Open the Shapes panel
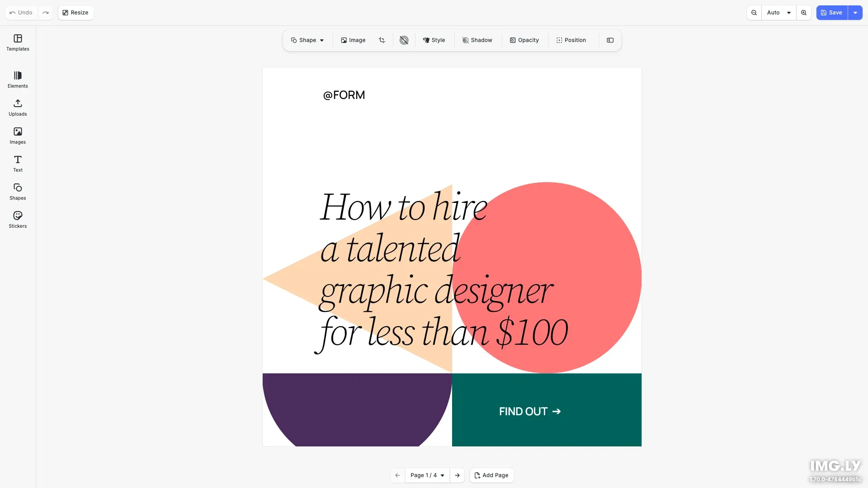Viewport: 868px width, 488px height. tap(18, 192)
